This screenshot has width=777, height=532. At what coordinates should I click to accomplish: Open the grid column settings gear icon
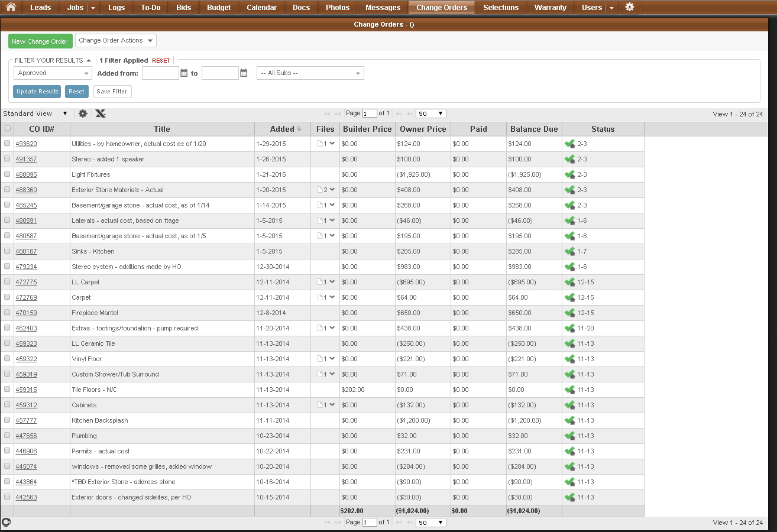(x=83, y=113)
